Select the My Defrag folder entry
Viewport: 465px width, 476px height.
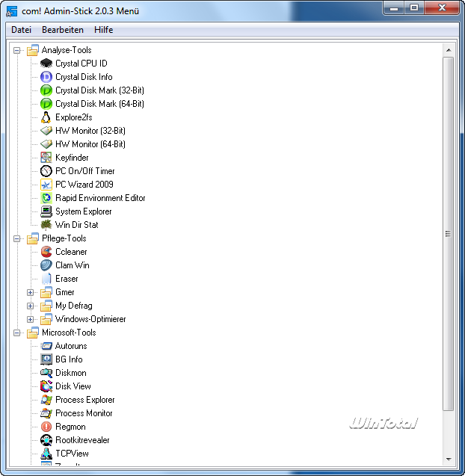pos(74,306)
